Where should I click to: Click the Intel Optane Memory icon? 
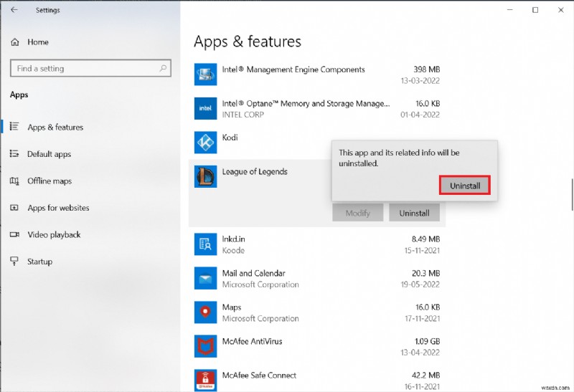205,109
